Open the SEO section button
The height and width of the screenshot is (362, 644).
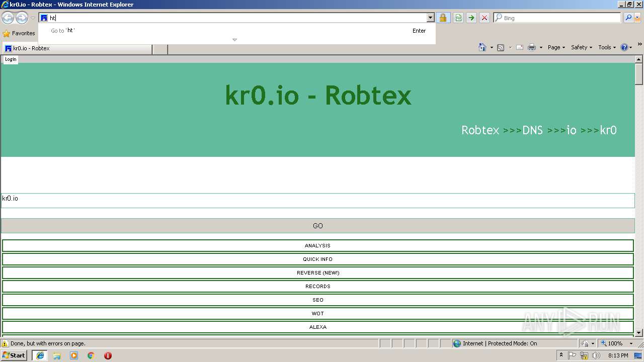tap(318, 300)
